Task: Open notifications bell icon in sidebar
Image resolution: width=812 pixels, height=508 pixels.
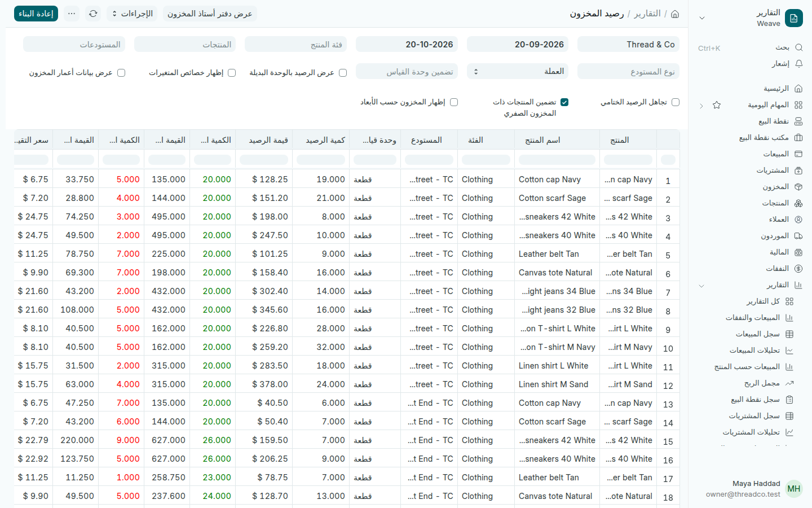Action: (798, 64)
